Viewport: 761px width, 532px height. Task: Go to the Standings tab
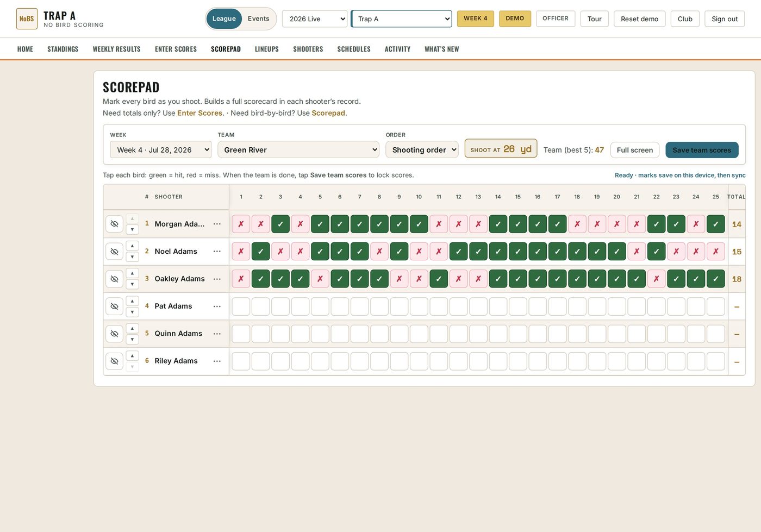click(x=63, y=49)
